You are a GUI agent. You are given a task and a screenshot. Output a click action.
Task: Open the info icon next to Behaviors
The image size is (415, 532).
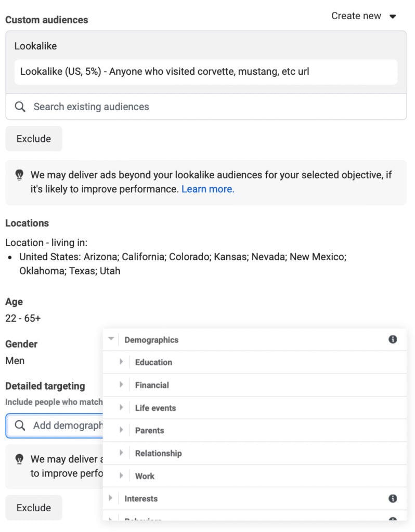[x=394, y=521]
